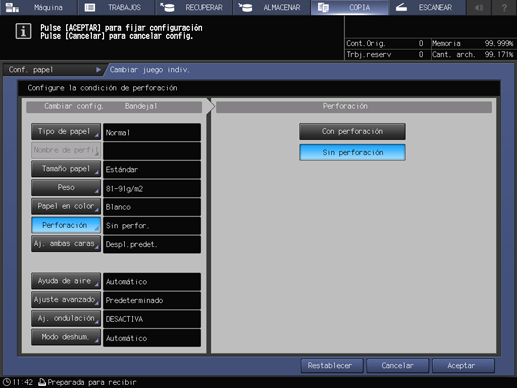Open Papel en color setting
The width and height of the screenshot is (517, 388).
point(66,206)
